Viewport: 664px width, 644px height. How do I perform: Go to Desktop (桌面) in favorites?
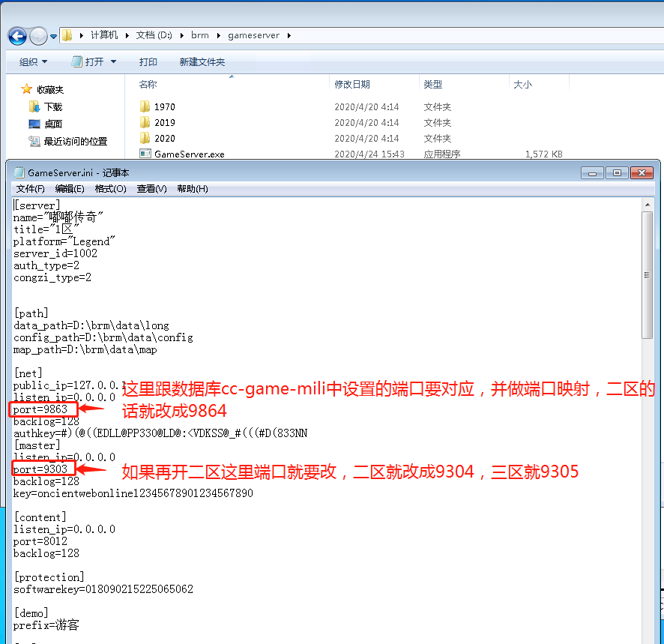(52, 124)
